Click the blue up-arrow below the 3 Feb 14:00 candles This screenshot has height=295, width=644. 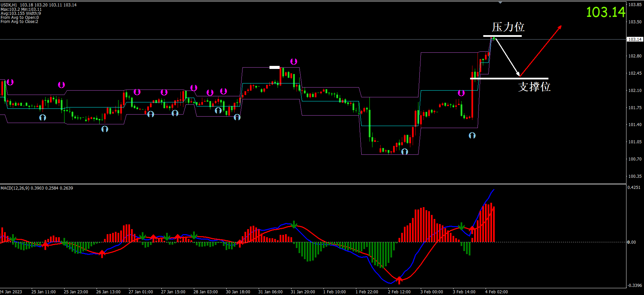point(472,136)
